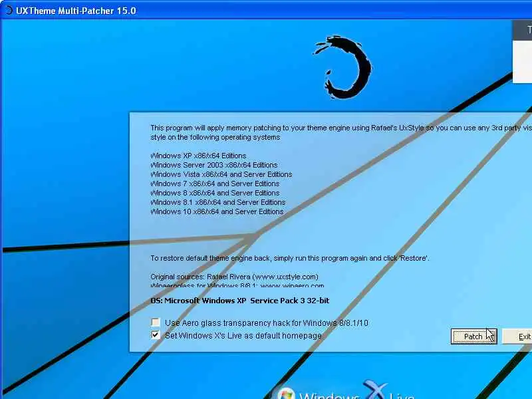Click the Patch button
The image size is (532, 399).
click(473, 336)
